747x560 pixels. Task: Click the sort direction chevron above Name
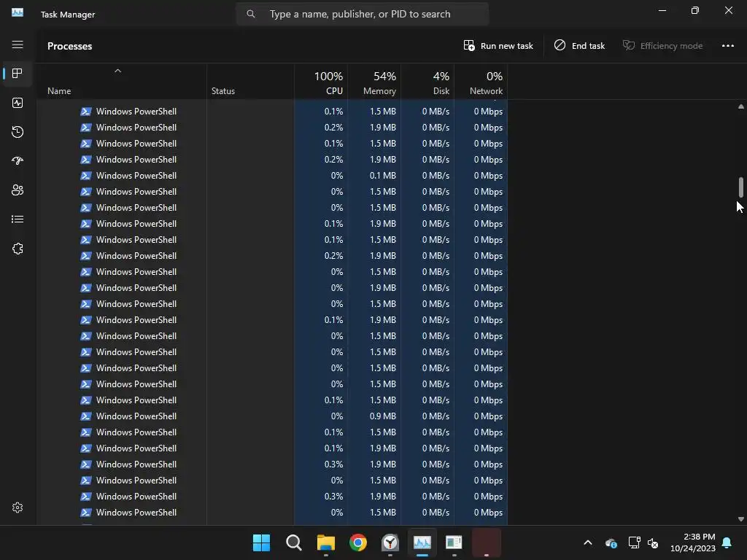click(117, 71)
